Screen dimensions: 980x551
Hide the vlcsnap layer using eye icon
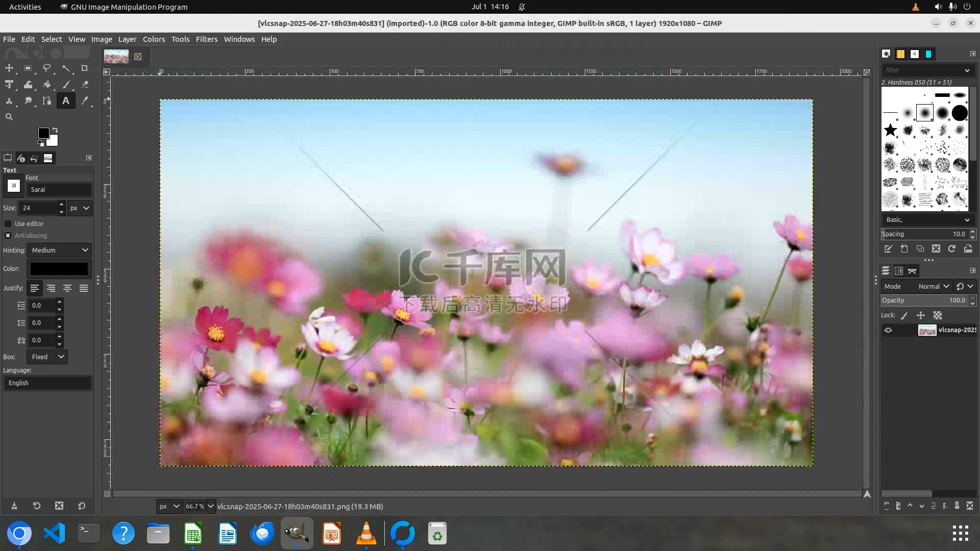[888, 330]
